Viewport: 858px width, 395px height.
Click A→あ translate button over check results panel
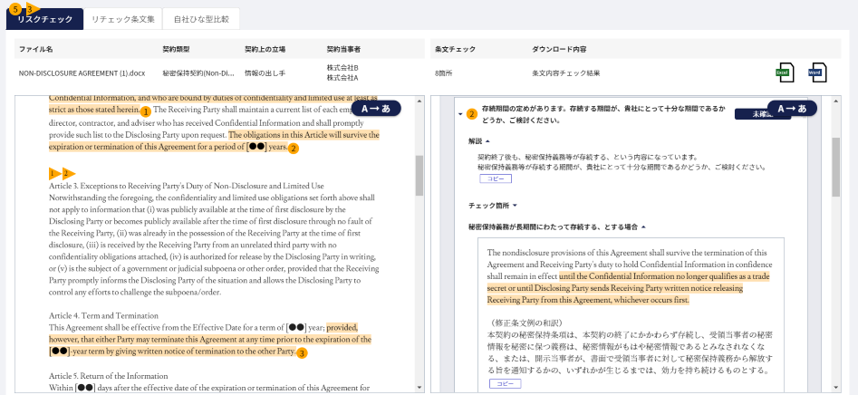point(792,108)
